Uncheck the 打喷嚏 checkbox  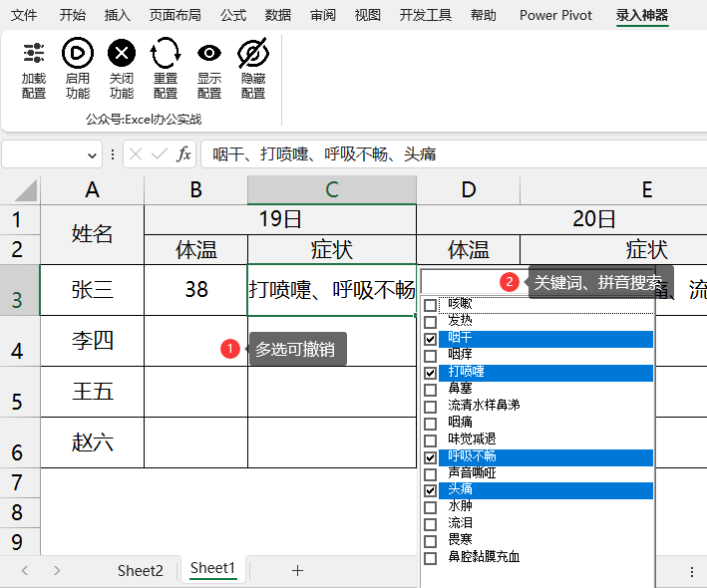(x=431, y=373)
